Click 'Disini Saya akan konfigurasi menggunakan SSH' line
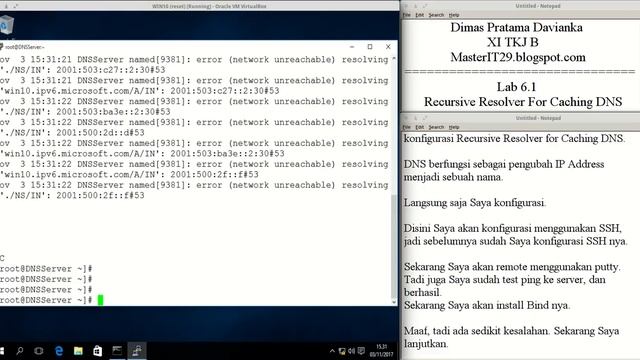The height and width of the screenshot is (360, 640). 513,228
